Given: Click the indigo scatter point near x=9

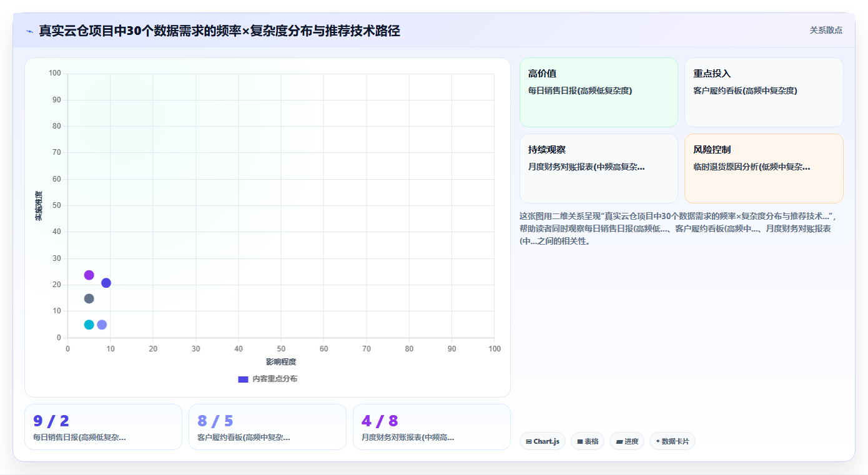Looking at the screenshot, I should 106,283.
